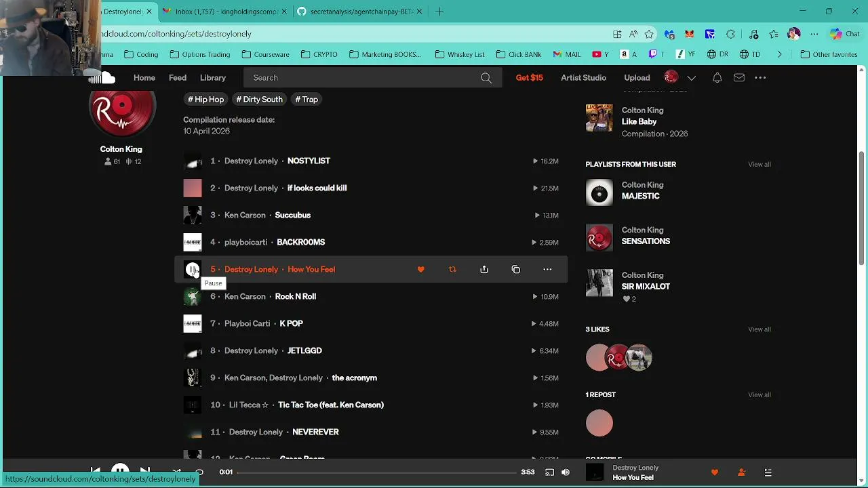Open Copilot Chat button
This screenshot has width=868, height=488.
click(x=845, y=34)
